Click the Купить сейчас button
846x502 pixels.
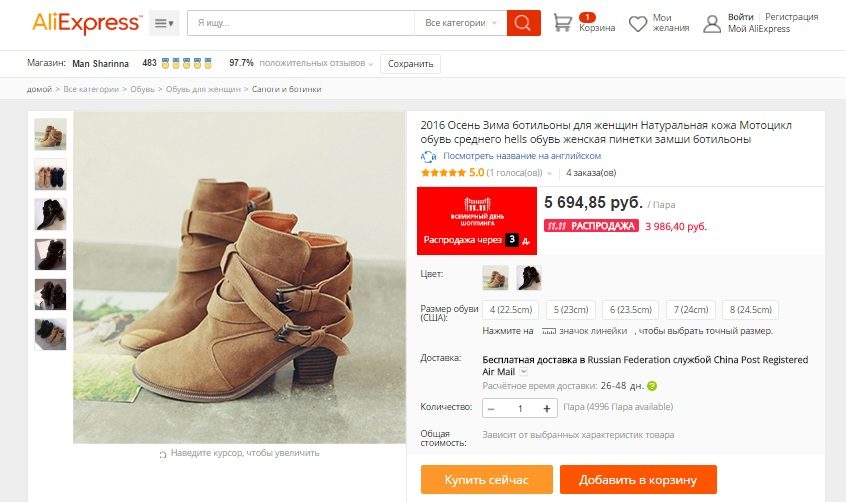487,479
